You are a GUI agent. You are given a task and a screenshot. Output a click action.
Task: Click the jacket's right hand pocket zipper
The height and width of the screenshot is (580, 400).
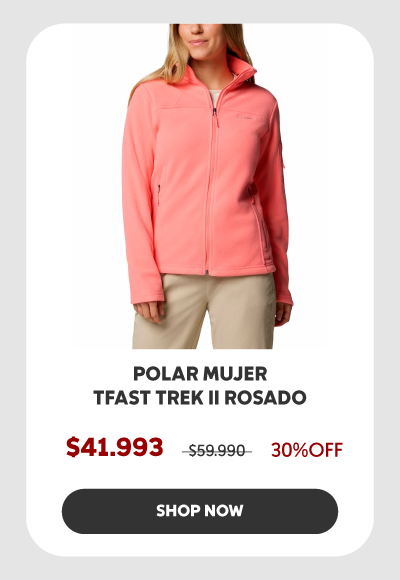[x=251, y=196]
